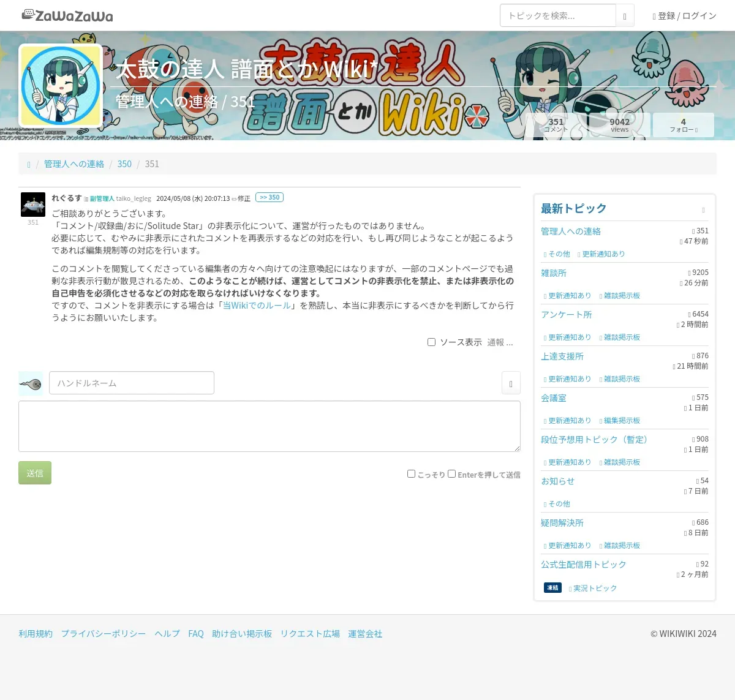This screenshot has height=700, width=735.
Task: Click the 実況トピック tag
Action: [592, 589]
